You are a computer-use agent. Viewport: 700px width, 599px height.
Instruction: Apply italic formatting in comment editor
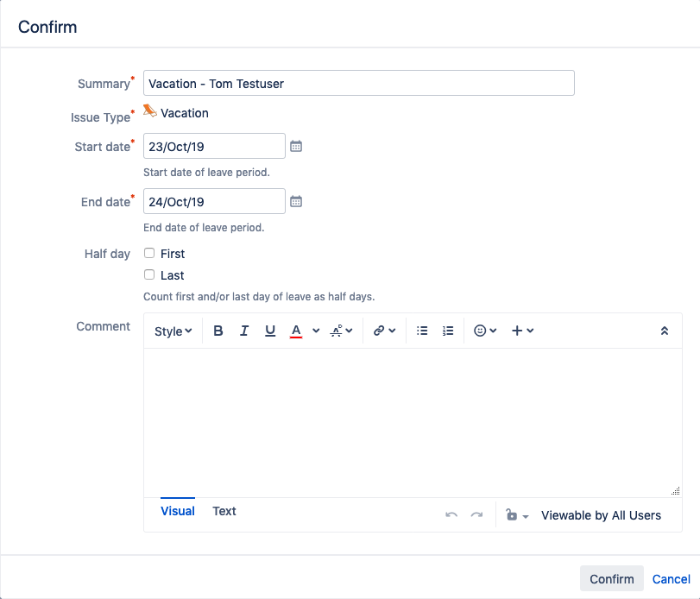click(x=243, y=331)
